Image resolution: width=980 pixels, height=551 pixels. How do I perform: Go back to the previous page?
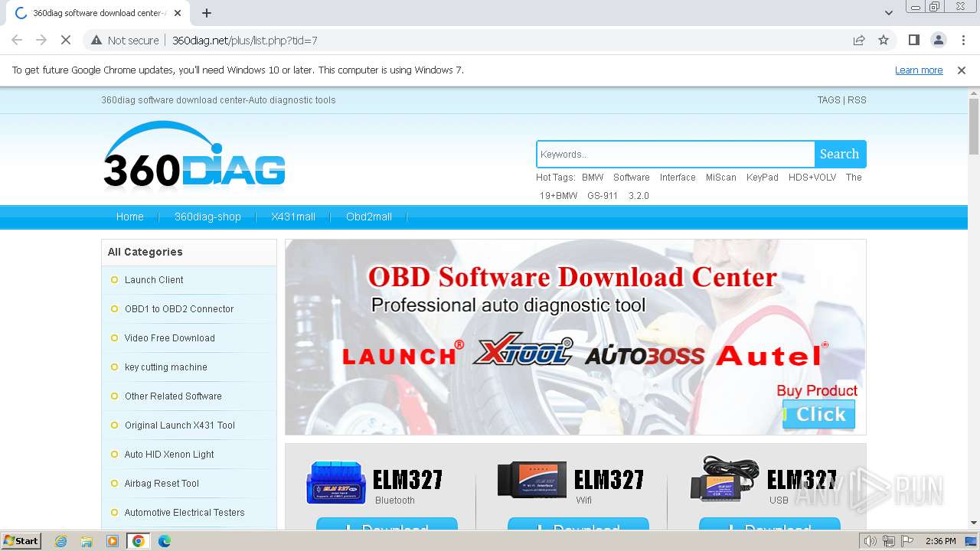[x=17, y=41]
